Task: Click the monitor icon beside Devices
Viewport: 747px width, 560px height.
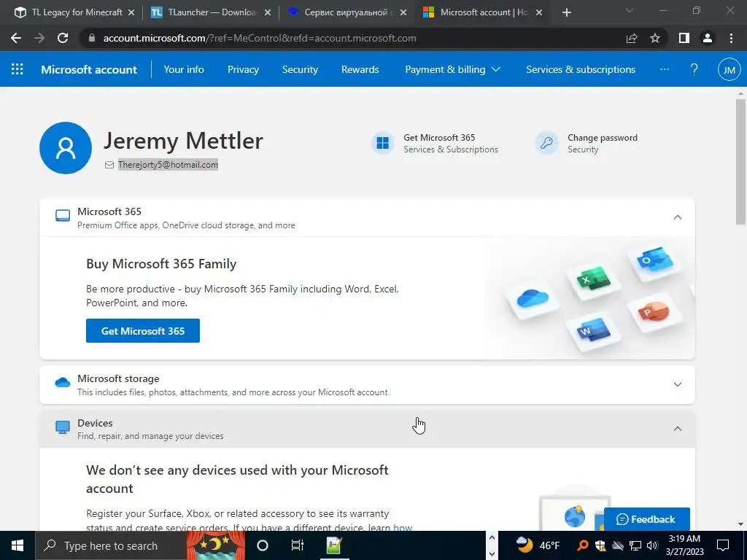Action: [63, 427]
